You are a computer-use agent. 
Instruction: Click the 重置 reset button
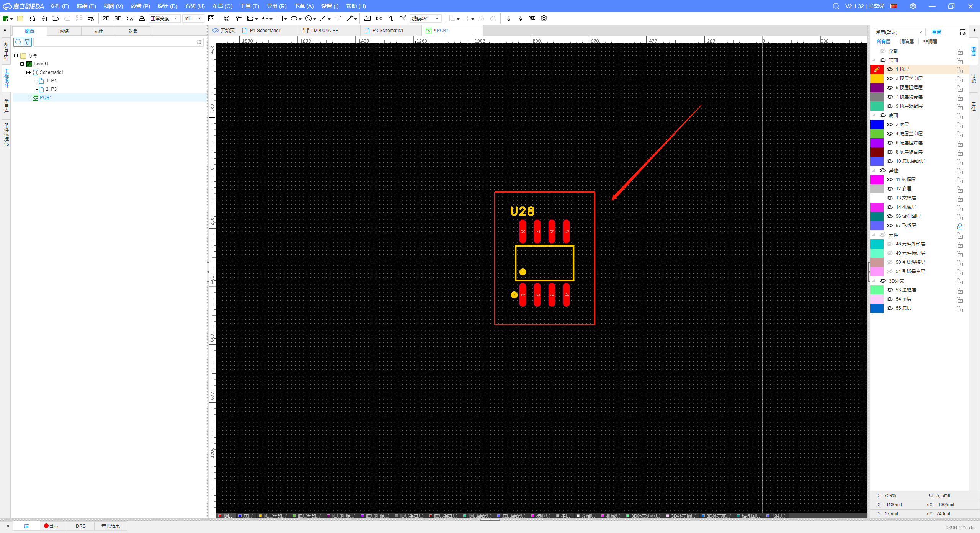(x=936, y=32)
